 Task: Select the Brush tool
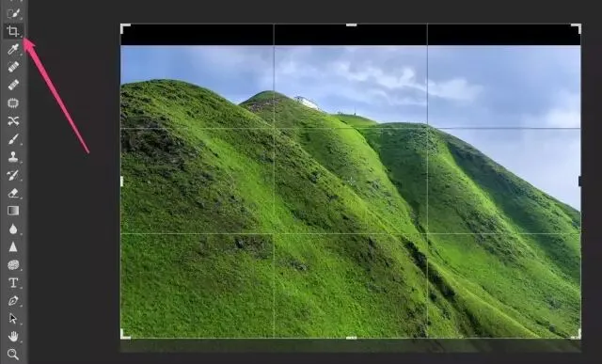pos(13,139)
